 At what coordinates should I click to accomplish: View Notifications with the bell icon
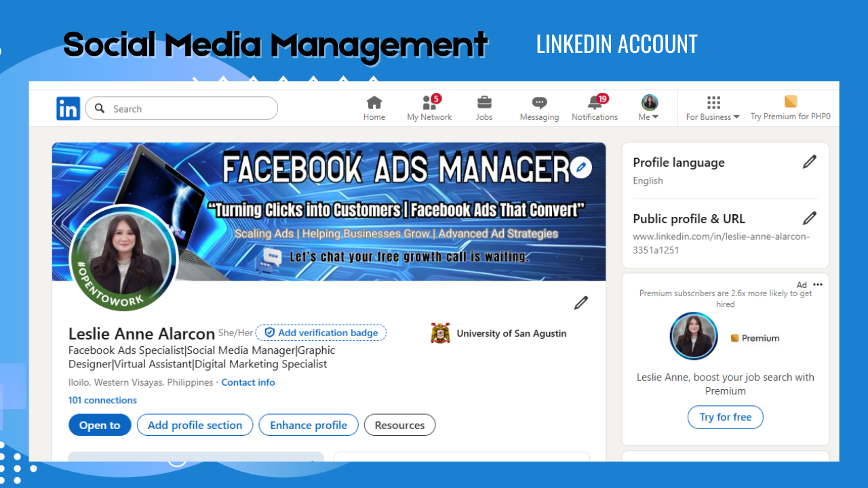[x=595, y=108]
